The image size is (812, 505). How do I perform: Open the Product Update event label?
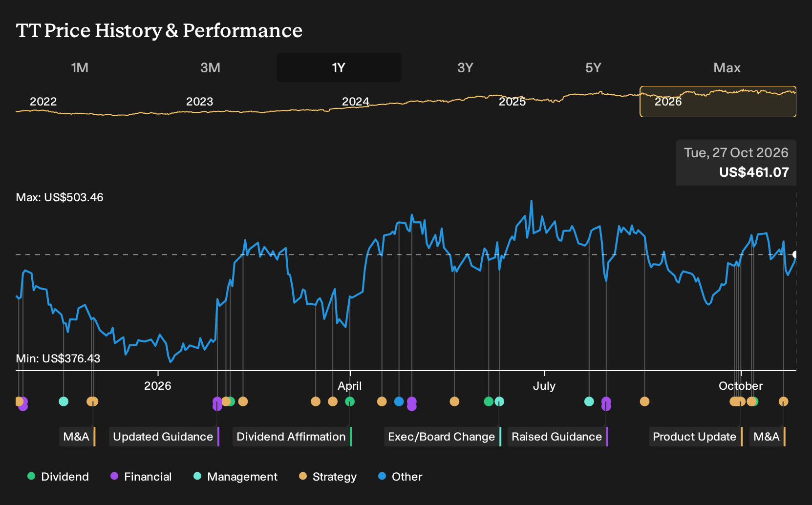(696, 437)
